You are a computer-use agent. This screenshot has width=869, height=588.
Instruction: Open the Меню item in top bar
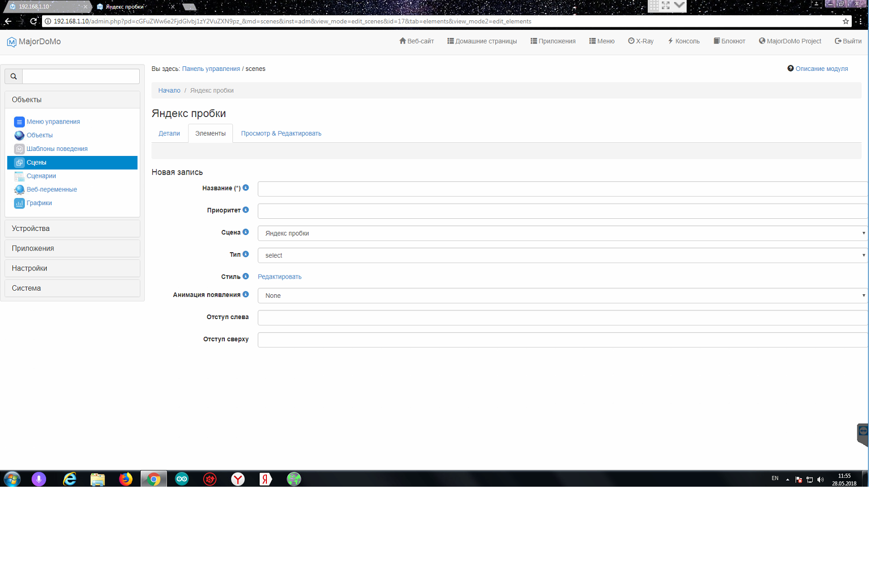coord(602,42)
